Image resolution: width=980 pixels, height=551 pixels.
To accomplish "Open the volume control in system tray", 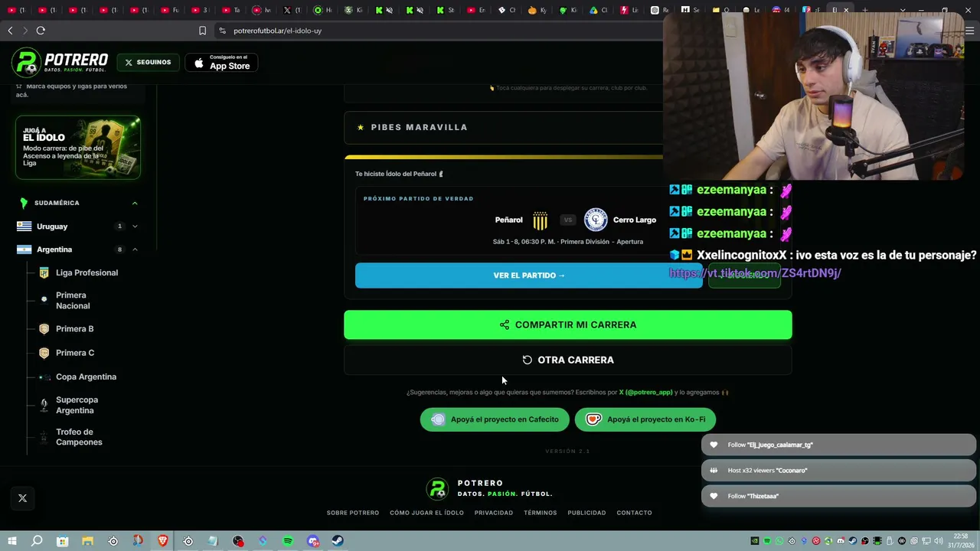I will 938,541.
